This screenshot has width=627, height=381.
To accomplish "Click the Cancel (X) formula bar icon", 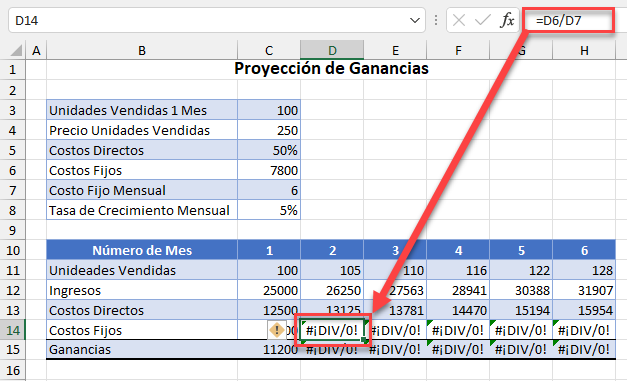I will pyautogui.click(x=459, y=20).
